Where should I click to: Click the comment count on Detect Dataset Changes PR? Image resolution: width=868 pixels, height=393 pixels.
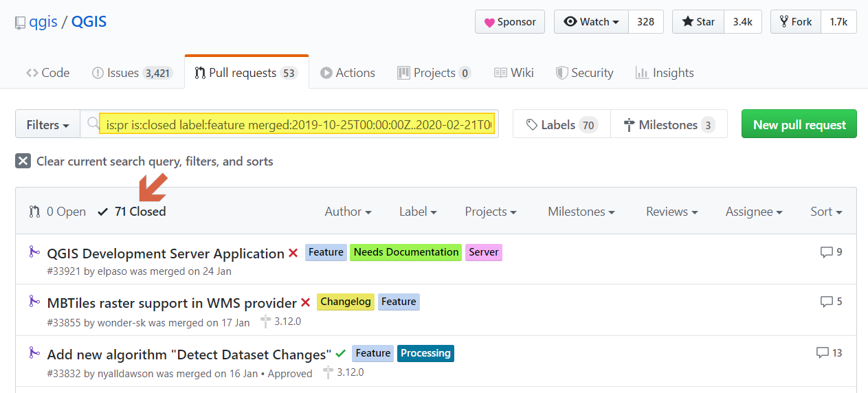[x=836, y=353]
